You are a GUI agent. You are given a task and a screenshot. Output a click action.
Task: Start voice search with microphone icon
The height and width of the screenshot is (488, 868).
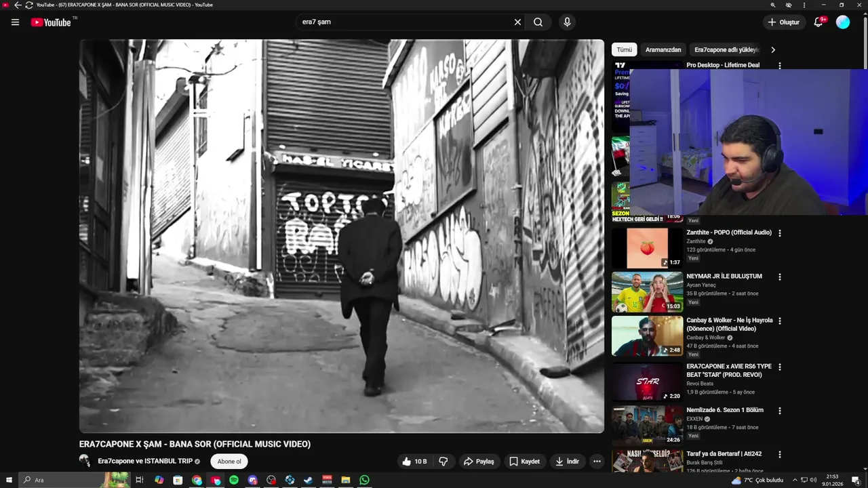click(x=567, y=22)
